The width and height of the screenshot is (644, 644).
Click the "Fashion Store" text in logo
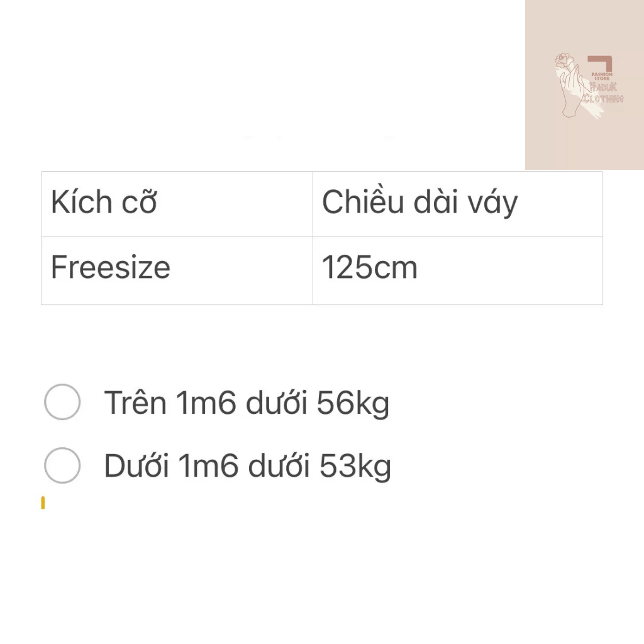(602, 76)
